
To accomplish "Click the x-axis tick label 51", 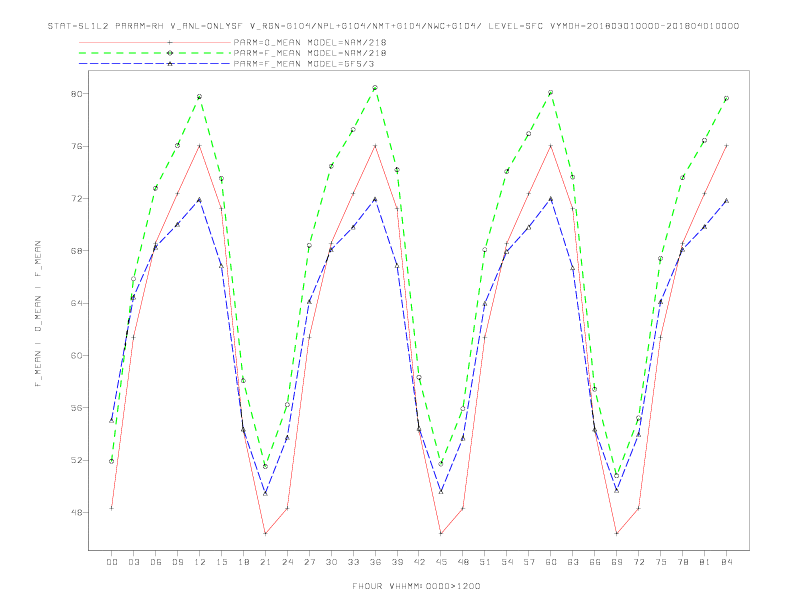I will (x=485, y=562).
